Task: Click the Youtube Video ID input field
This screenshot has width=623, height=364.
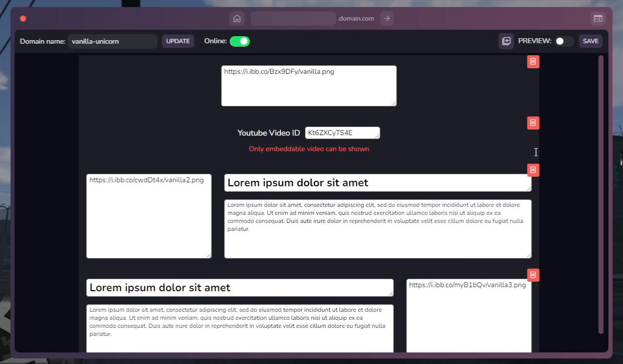Action: (x=343, y=133)
